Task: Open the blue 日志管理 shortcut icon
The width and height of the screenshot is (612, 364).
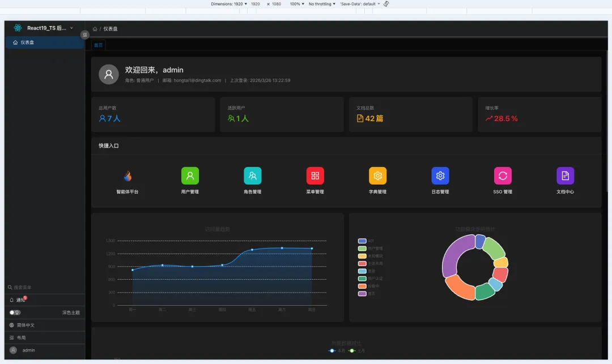Action: pos(440,175)
